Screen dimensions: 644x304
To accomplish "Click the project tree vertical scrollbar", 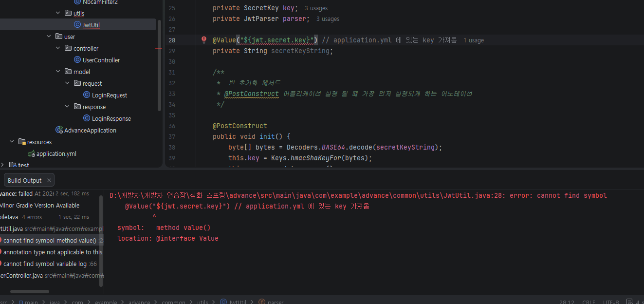I will click(159, 66).
